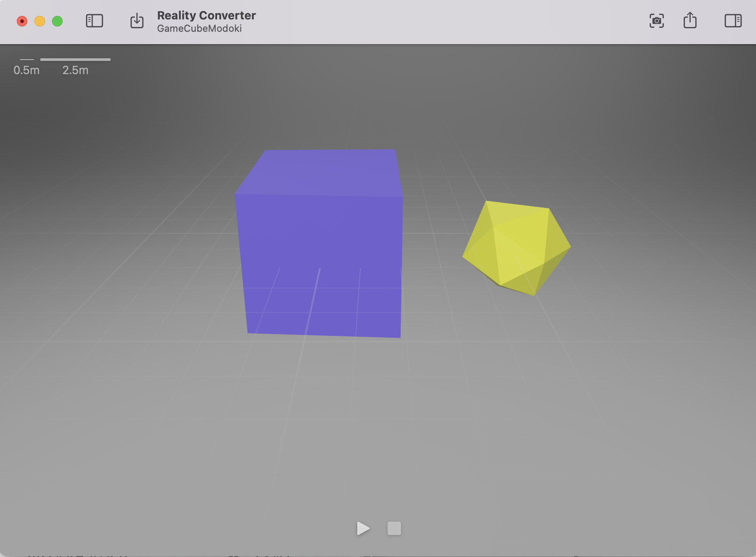The image size is (756, 557).
Task: Play the model animation
Action: point(363,528)
